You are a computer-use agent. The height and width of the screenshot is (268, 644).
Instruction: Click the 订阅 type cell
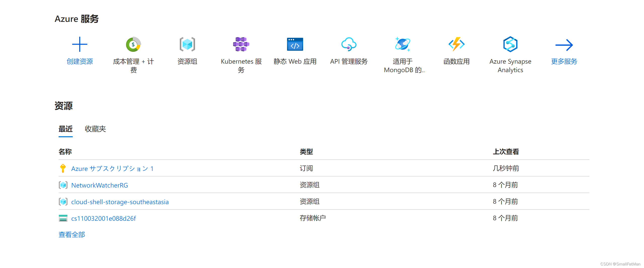pyautogui.click(x=306, y=168)
